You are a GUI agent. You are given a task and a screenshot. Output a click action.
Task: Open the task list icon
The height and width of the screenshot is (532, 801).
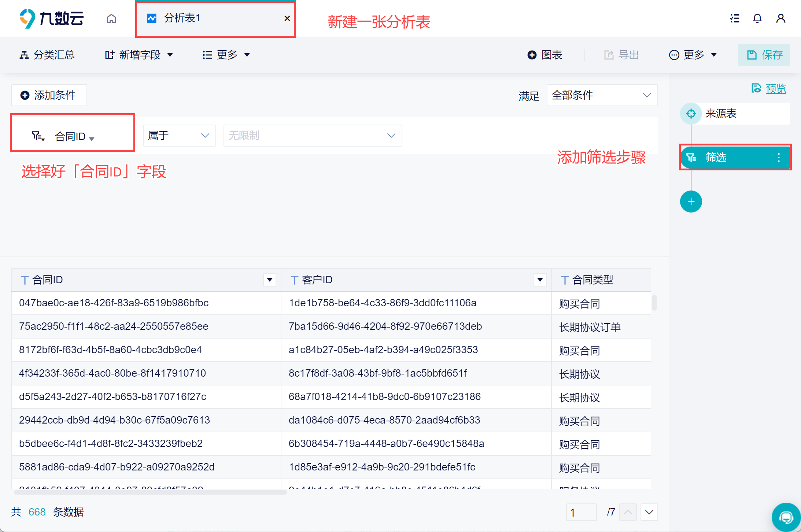tap(734, 18)
